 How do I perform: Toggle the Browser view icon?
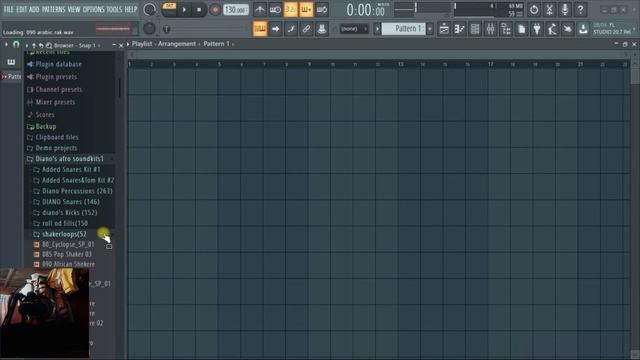[506, 29]
